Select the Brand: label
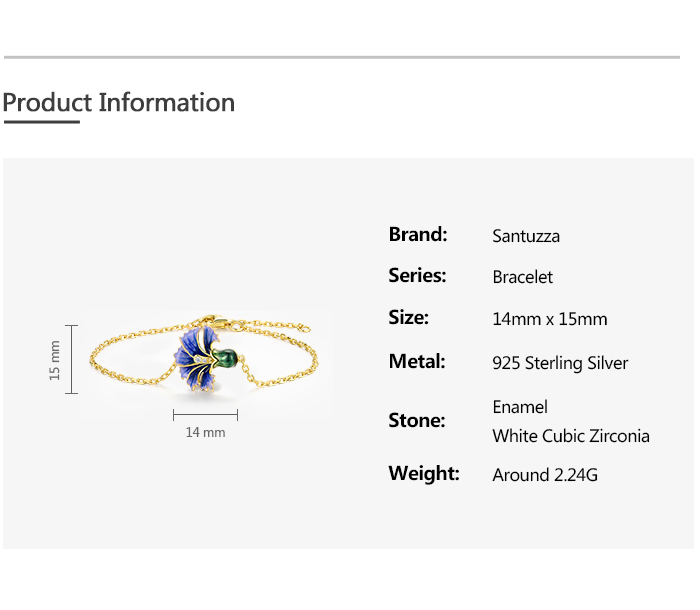700x610 pixels. pos(418,235)
